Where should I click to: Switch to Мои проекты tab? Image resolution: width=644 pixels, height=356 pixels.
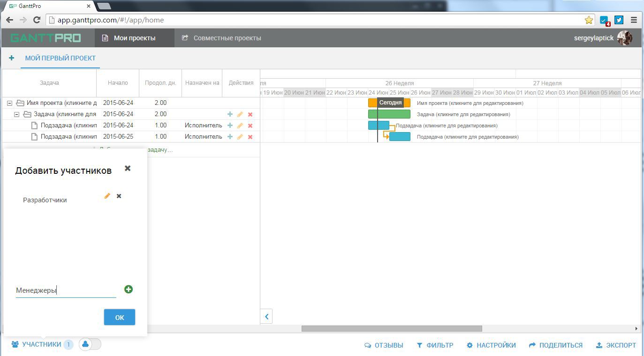click(135, 38)
